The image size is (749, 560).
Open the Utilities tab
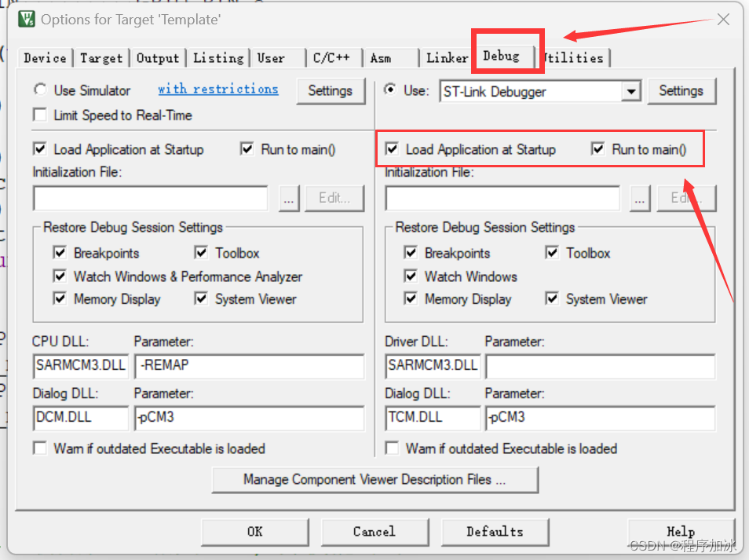(574, 58)
